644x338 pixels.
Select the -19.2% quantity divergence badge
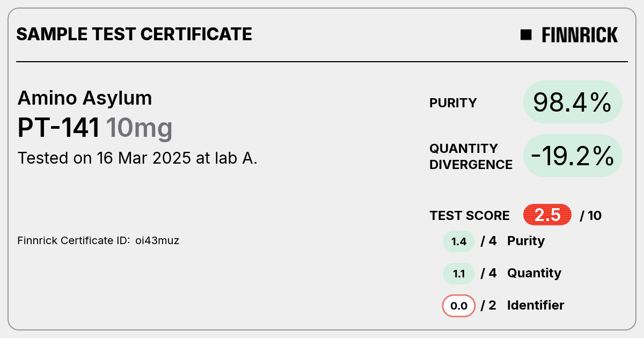573,156
